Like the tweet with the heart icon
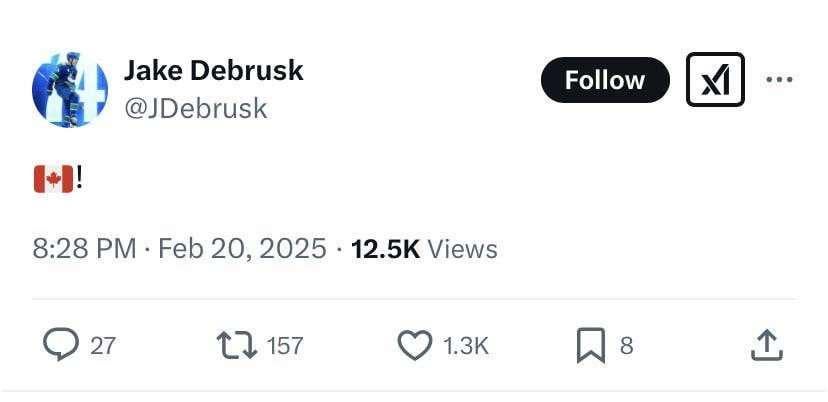The image size is (828, 402). pyautogui.click(x=414, y=345)
